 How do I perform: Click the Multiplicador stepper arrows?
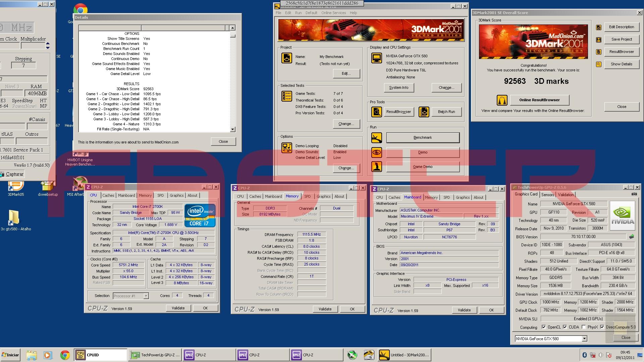point(48,45)
